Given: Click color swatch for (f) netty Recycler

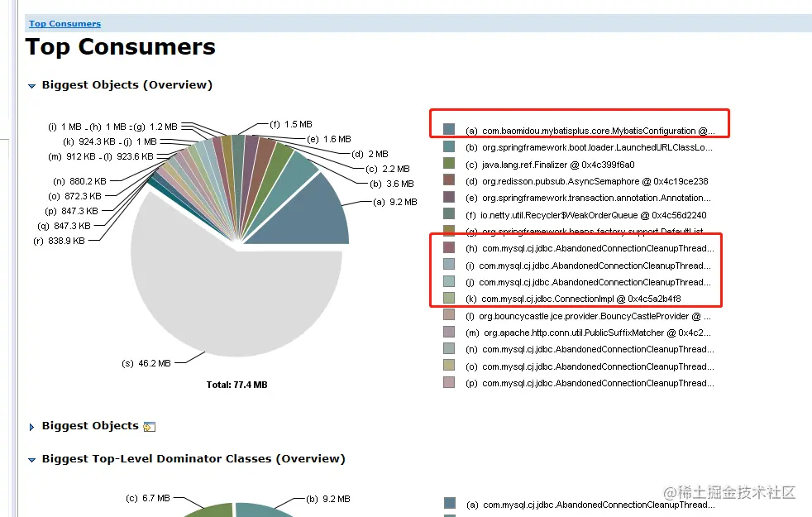Looking at the screenshot, I should tap(449, 213).
